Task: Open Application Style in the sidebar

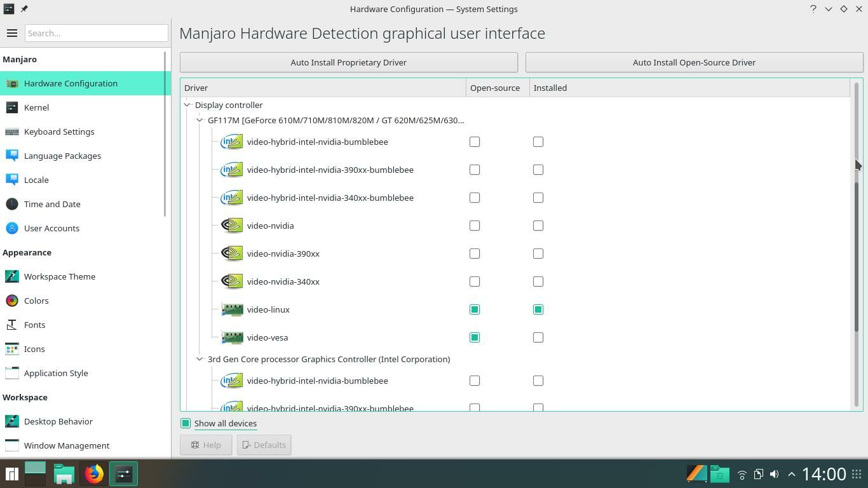Action: tap(85, 373)
